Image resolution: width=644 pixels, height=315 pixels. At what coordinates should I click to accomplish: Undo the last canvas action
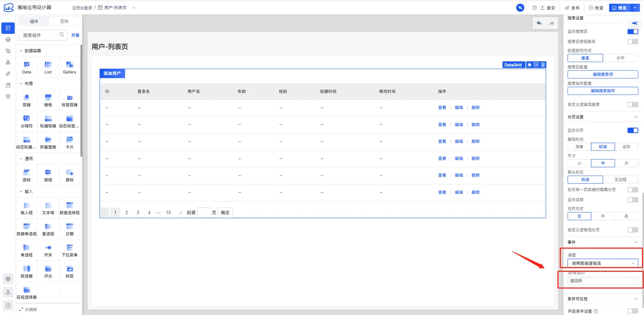click(x=539, y=23)
